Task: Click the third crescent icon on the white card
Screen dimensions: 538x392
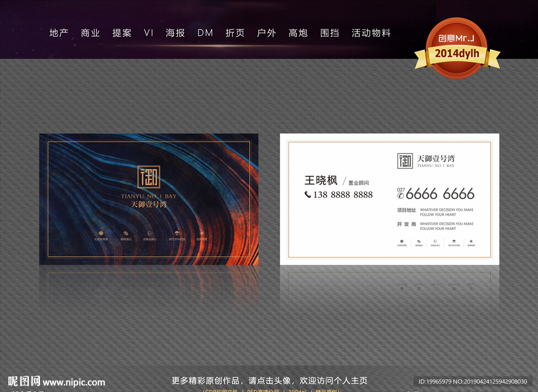Action: click(436, 241)
